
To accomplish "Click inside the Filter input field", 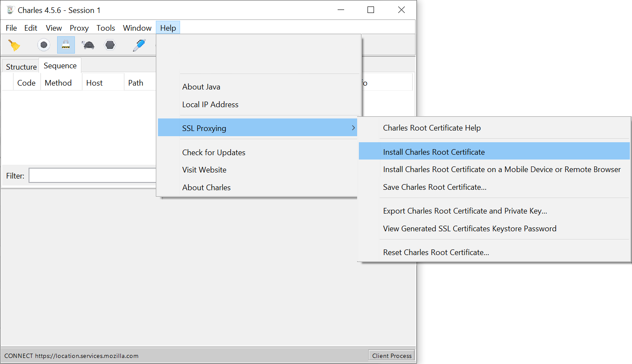I will [x=92, y=175].
